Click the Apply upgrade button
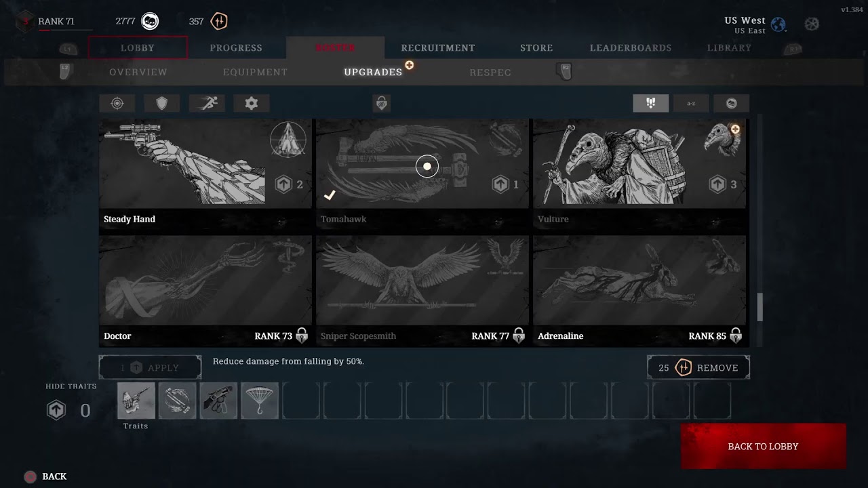Viewport: 868px width, 488px height. click(150, 367)
